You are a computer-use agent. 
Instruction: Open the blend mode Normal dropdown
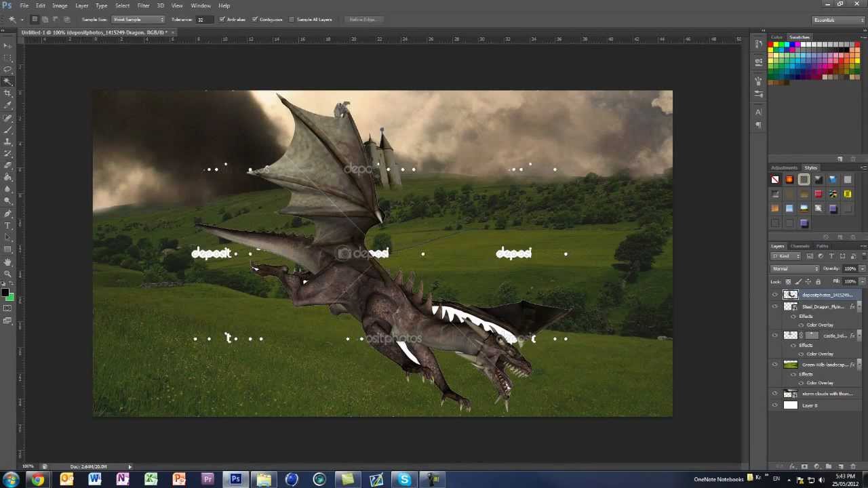(x=796, y=268)
